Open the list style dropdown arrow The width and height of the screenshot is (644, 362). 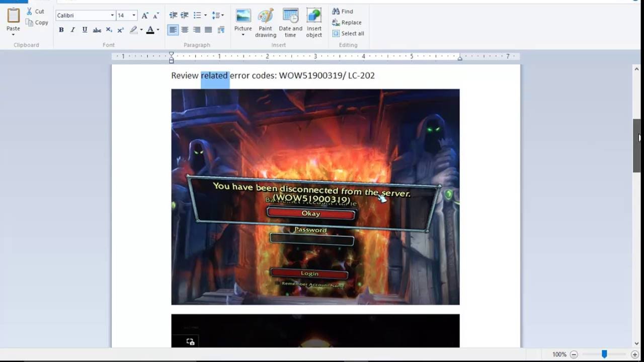coord(205,16)
